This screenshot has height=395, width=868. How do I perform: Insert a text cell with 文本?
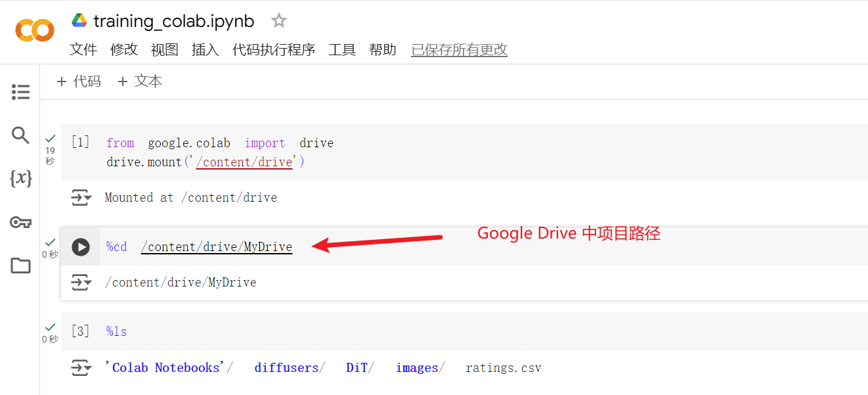click(139, 81)
